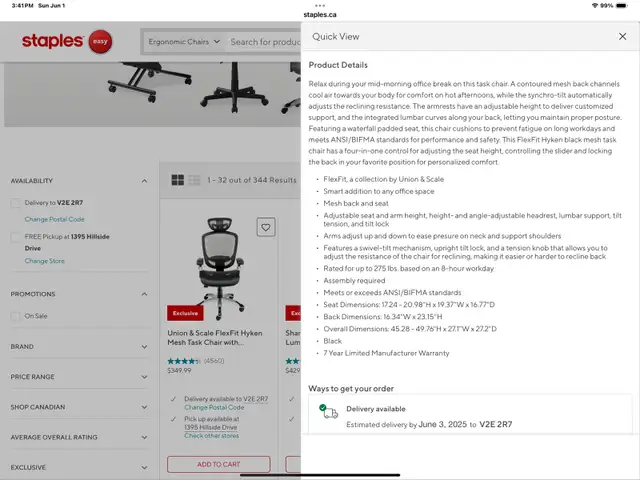Screen dimensions: 640x480
Task: Tap the battery indicator in status bar
Action: (x=622, y=6)
